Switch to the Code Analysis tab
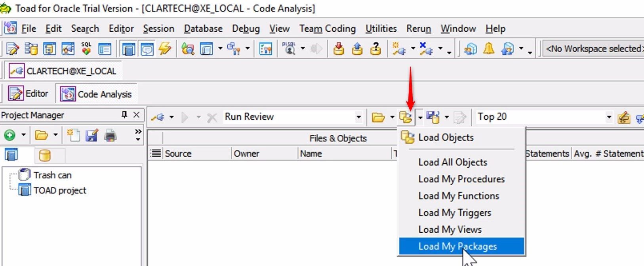Screen dimensions: 644x266 point(96,94)
